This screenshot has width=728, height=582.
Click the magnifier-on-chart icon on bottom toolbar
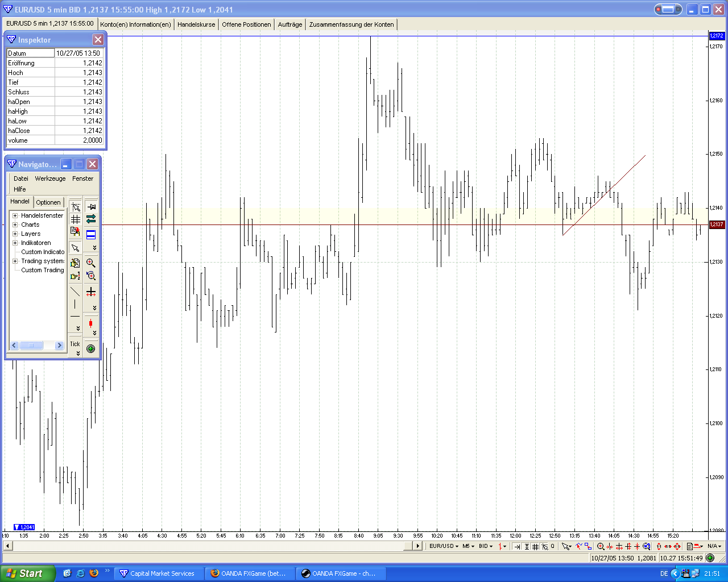pos(647,546)
